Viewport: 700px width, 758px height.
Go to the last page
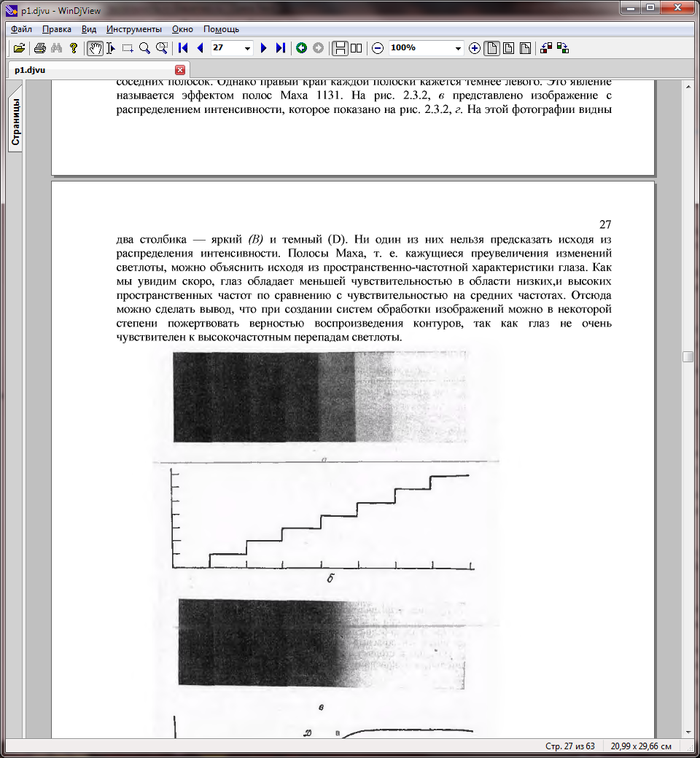[281, 48]
